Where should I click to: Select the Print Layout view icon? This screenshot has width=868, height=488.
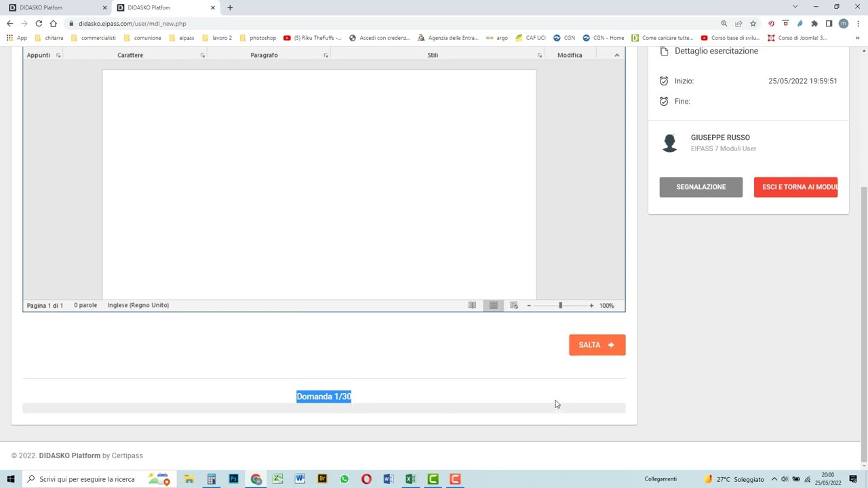point(493,306)
